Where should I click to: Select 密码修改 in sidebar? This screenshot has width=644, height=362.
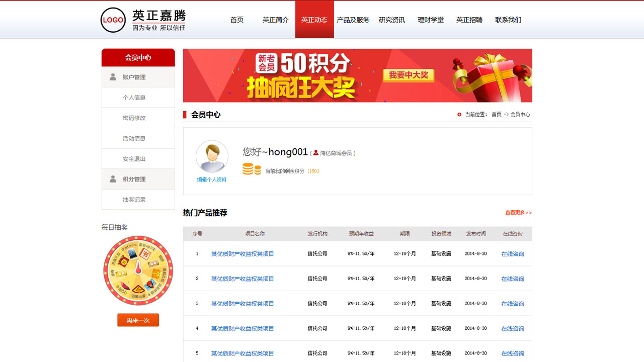click(x=134, y=118)
